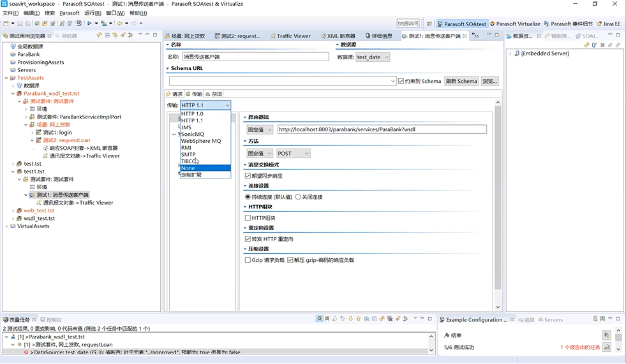Open the POST method dropdown
Image resolution: width=626 pixels, height=364 pixels.
pyautogui.click(x=293, y=154)
